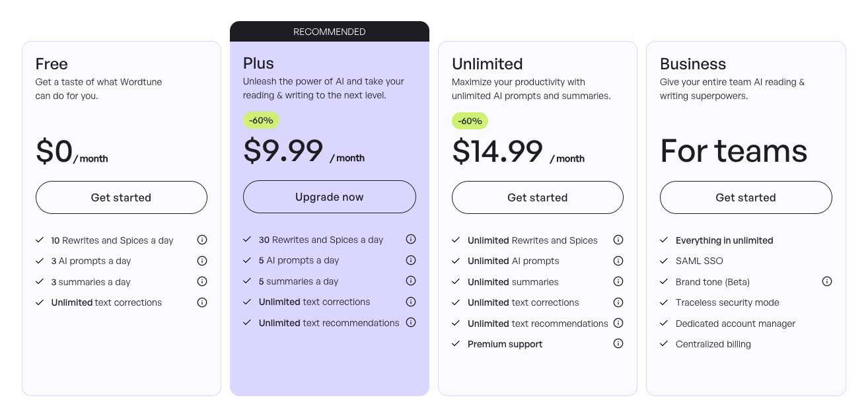Open info icon for Free plan 3 summaries
Viewport: 868px width, 414px height.
pyautogui.click(x=202, y=281)
